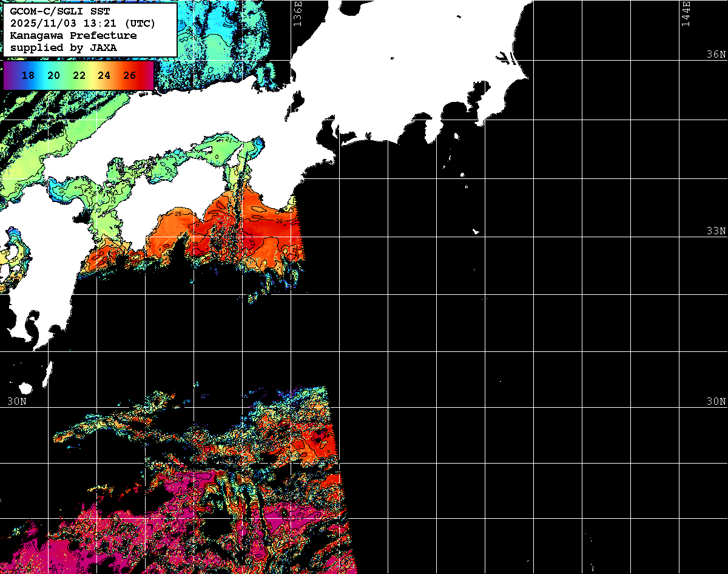Click the Kanagawa Prefecture label
The width and height of the screenshot is (728, 574).
pos(73,35)
